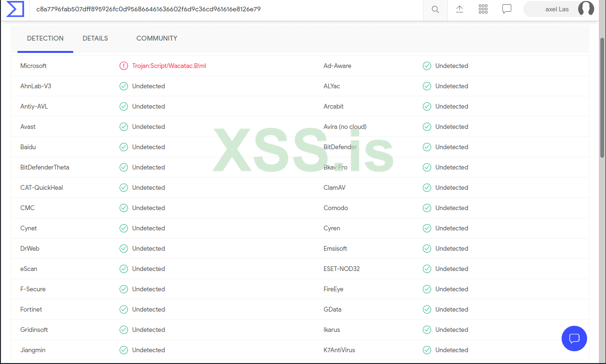Click Undetected result for eScan
This screenshot has height=364, width=606.
point(149,269)
